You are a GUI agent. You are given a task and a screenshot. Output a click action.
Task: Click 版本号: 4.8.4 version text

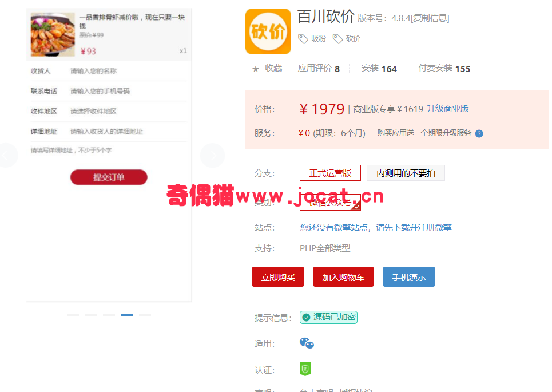tap(384, 18)
